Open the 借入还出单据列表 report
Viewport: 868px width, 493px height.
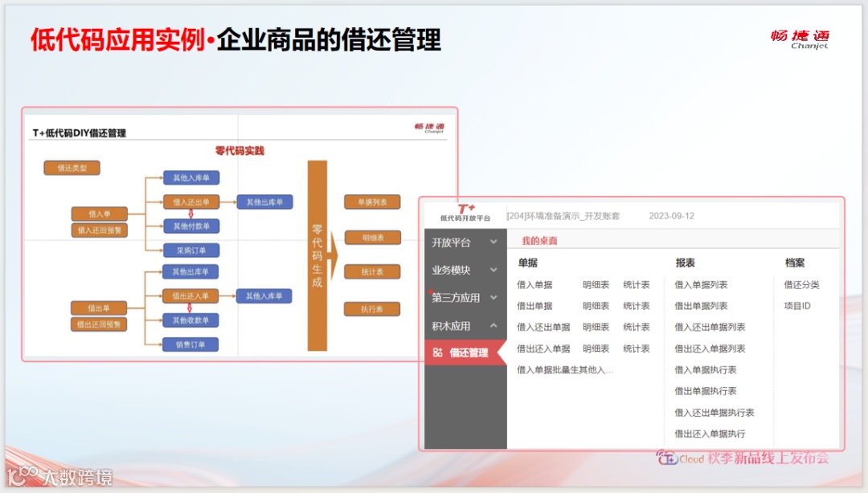point(710,327)
